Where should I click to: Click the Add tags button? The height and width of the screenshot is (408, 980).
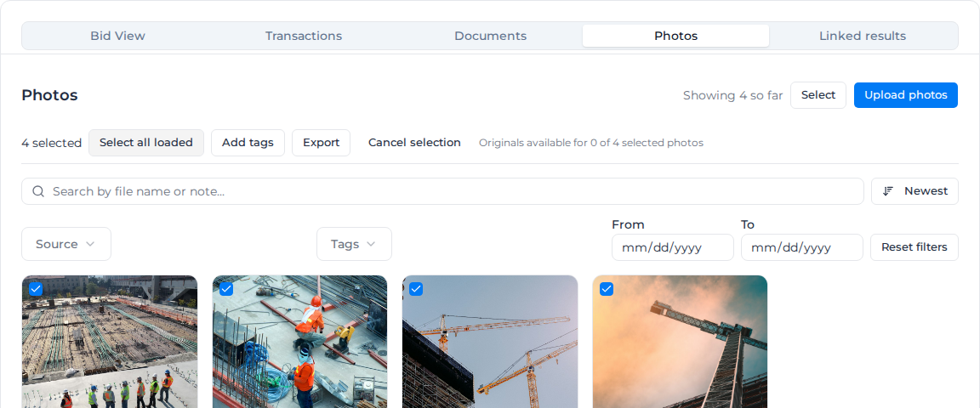[248, 143]
